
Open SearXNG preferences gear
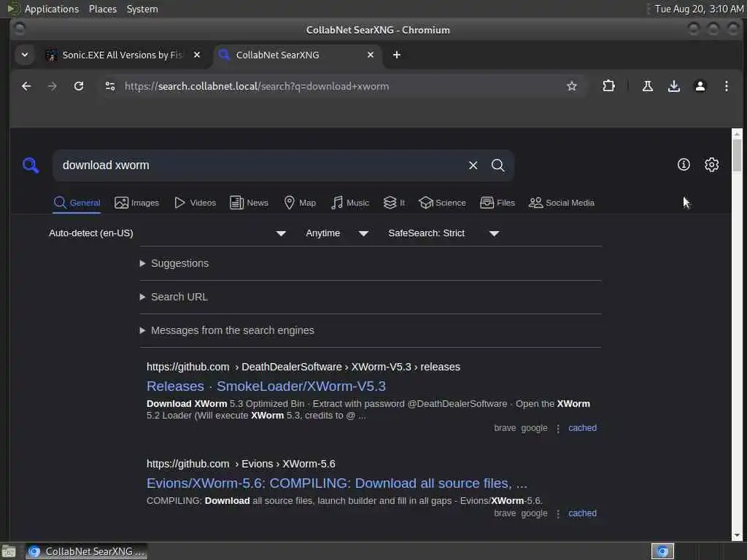711,165
